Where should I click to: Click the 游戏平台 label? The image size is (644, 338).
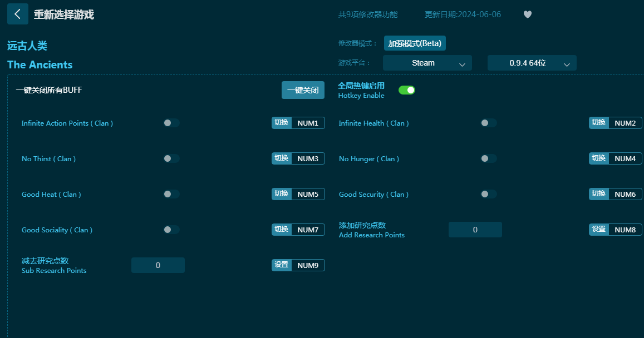coord(354,63)
